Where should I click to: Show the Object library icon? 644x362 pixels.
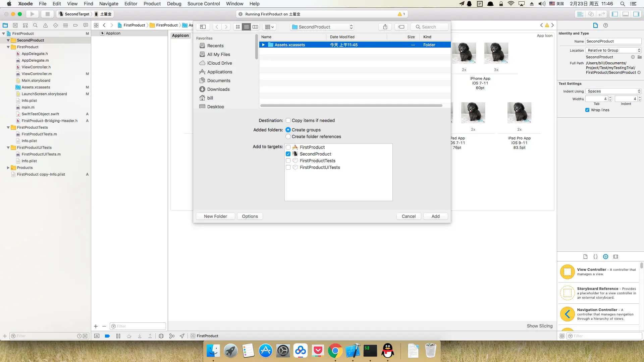click(x=605, y=257)
